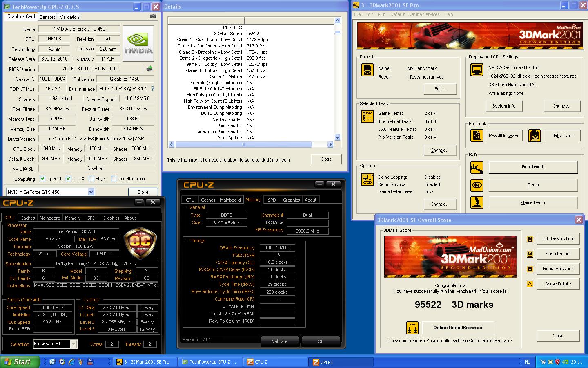Click the Online ResultBrowser podium icon

412,328
